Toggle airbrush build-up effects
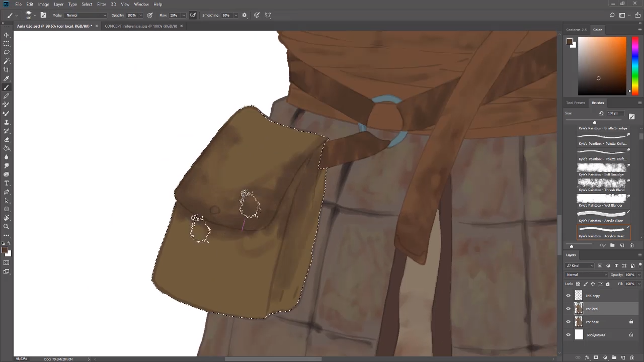 point(193,15)
